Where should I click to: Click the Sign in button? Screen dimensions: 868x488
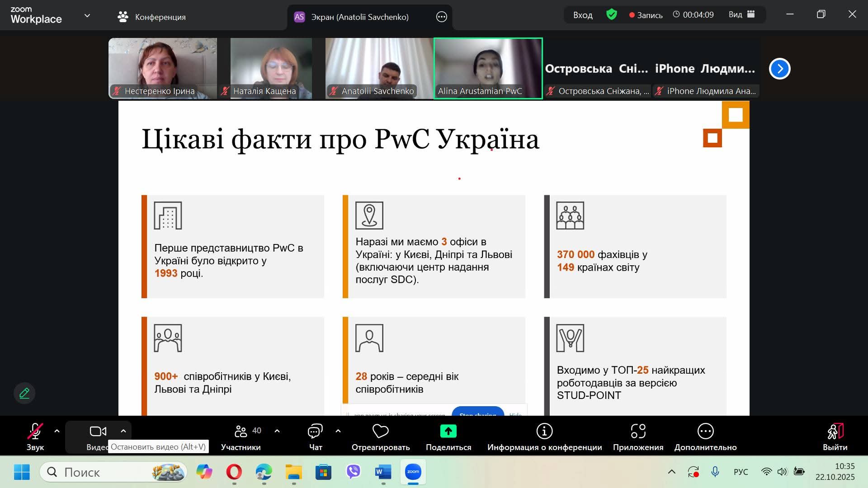[x=583, y=15]
